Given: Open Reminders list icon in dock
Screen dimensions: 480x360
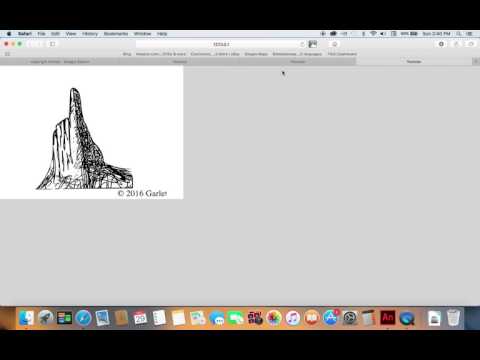Looking at the screenshot, I should point(159,318).
